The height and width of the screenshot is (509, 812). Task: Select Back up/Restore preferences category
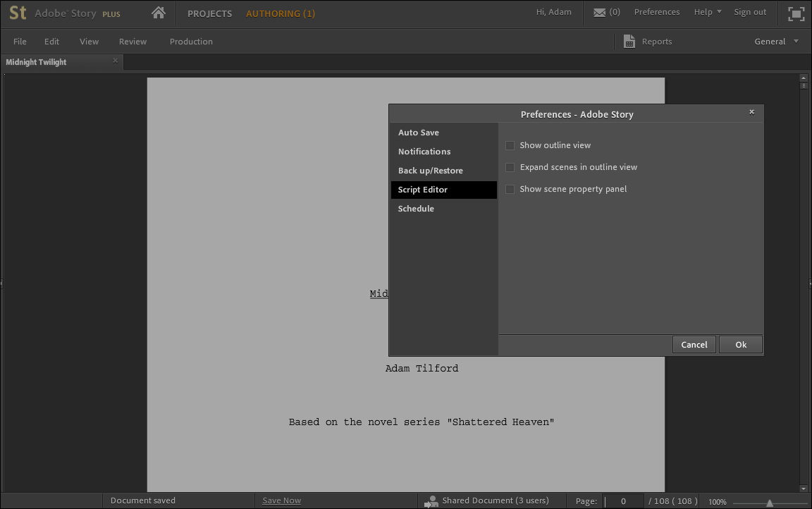(x=444, y=171)
